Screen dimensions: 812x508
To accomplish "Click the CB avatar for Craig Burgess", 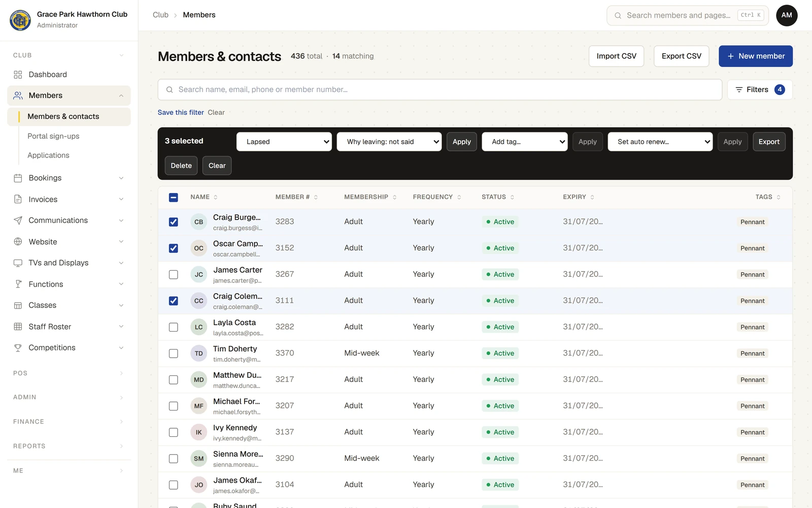I will 198,222.
